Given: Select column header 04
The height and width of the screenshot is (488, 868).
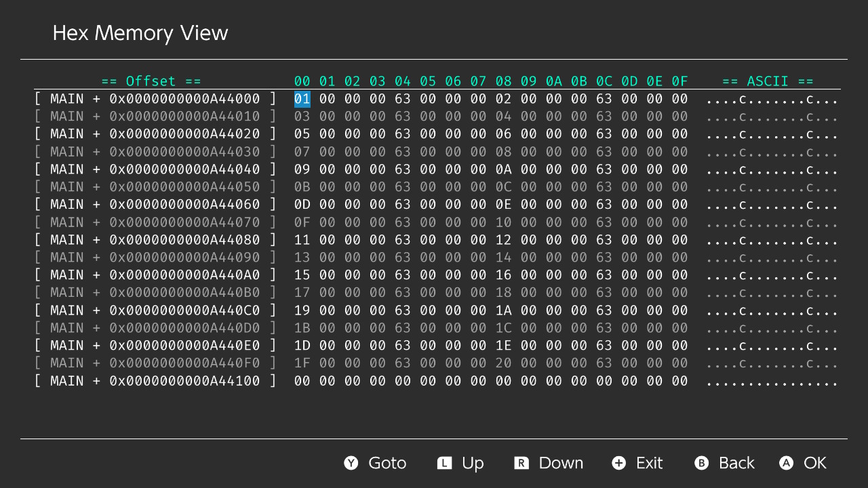Looking at the screenshot, I should coord(403,81).
